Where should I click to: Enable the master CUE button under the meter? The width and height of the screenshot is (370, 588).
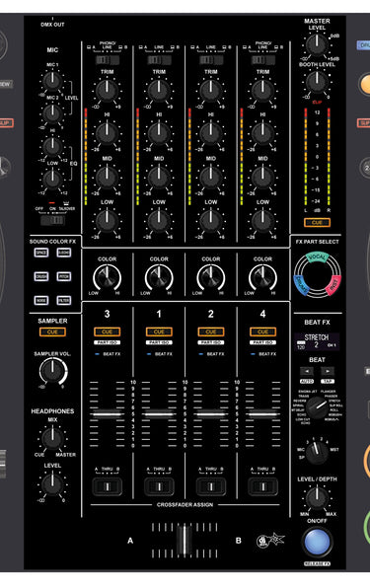[317, 222]
